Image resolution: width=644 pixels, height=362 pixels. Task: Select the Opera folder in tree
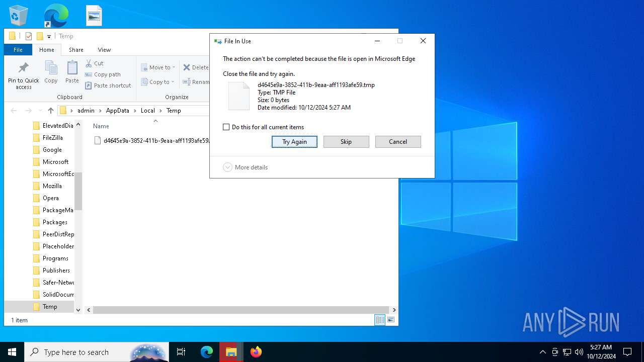[x=50, y=198]
